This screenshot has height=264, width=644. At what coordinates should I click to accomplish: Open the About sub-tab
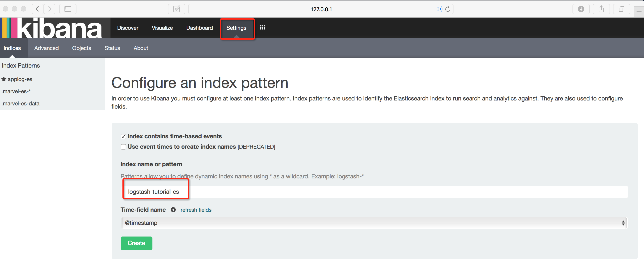(141, 48)
